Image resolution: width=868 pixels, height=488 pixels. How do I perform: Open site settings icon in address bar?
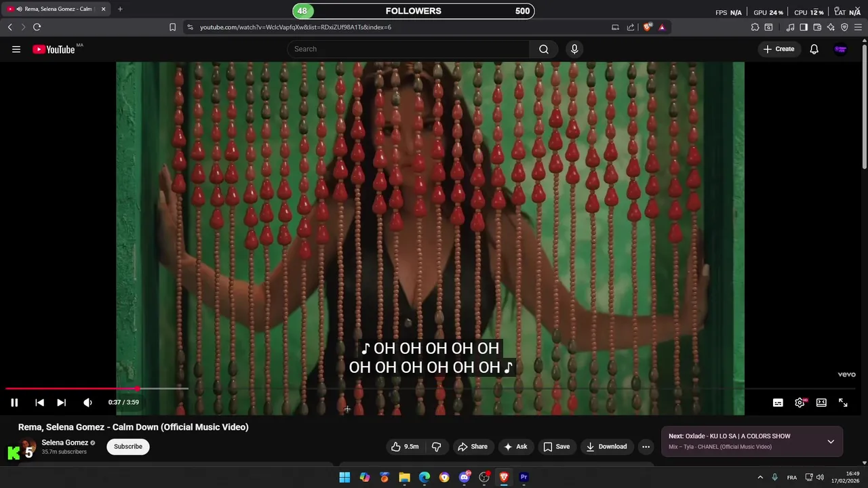[x=190, y=27]
